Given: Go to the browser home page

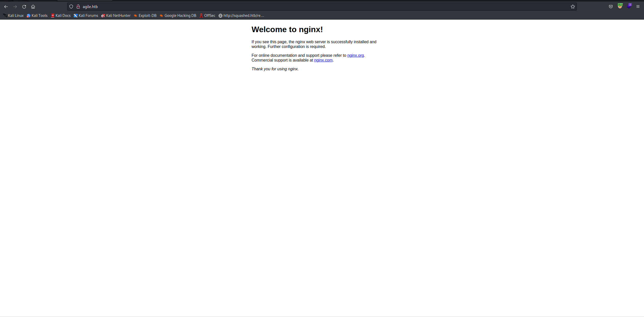Looking at the screenshot, I should coord(33,7).
